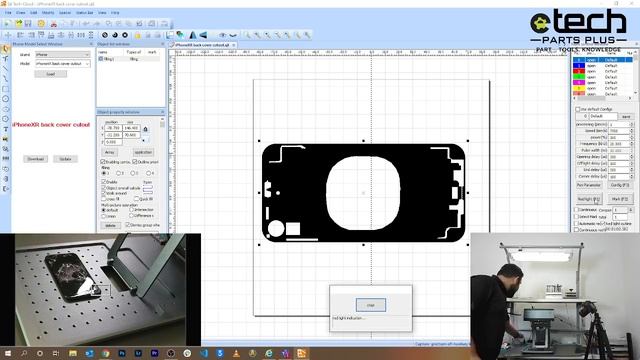This screenshot has width=640, height=360.
Task: Click the New file toolbar icon
Action: point(8,24)
